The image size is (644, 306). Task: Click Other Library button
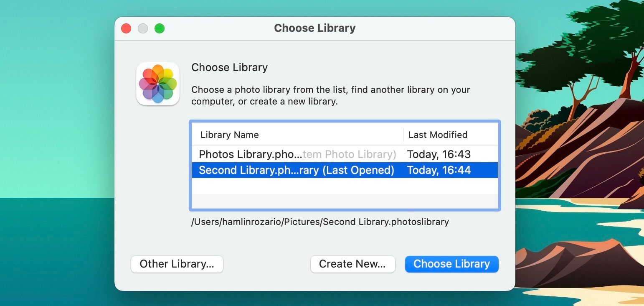177,264
